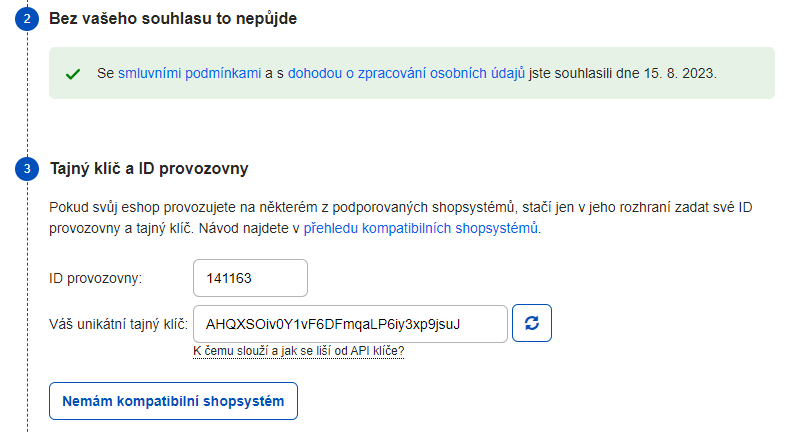The image size is (797, 433).
Task: Click 'jste souhlasili dne' text in banner
Action: pos(584,73)
